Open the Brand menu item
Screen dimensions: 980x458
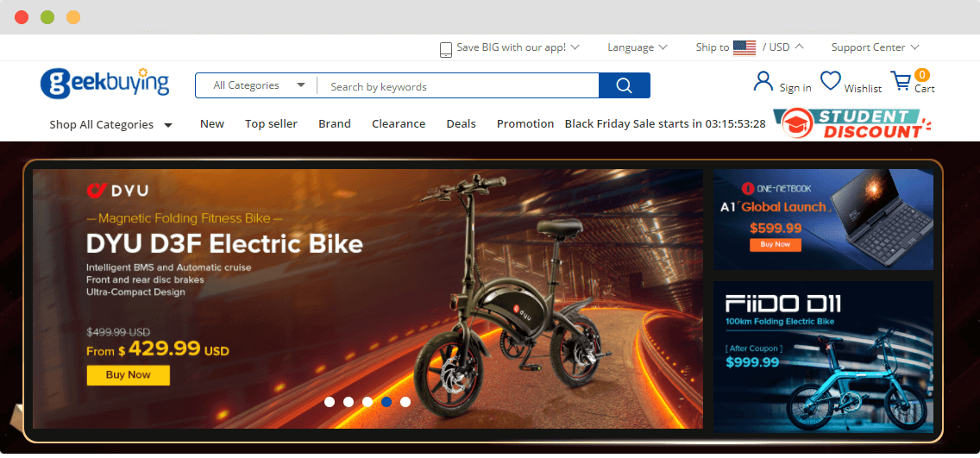tap(335, 123)
